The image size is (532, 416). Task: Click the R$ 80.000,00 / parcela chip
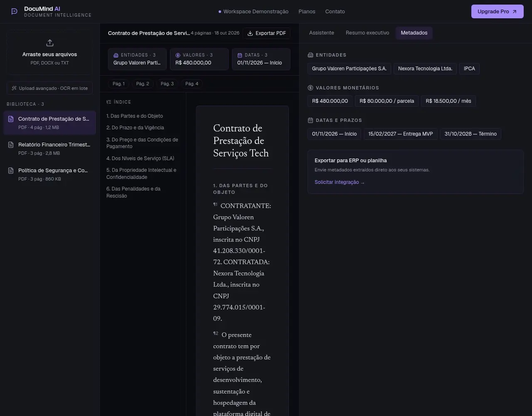[x=387, y=101]
